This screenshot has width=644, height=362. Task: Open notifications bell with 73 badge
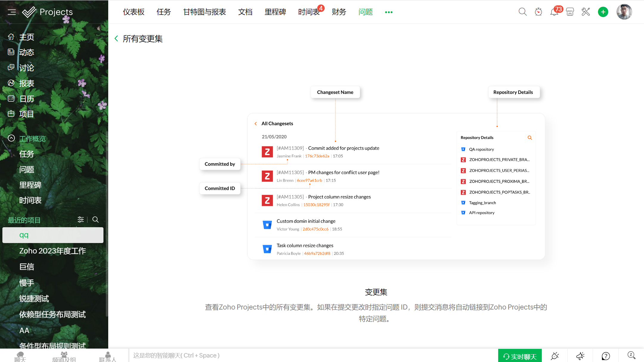coord(554,12)
